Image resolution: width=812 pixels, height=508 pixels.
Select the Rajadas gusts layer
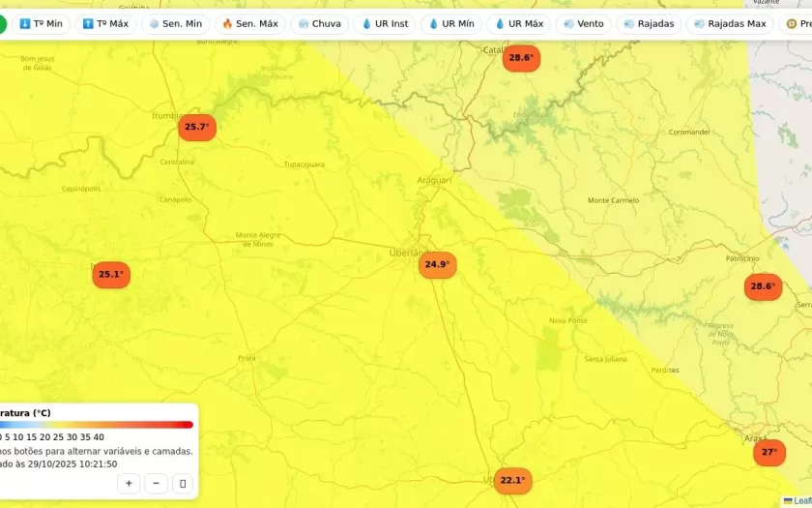(x=649, y=23)
